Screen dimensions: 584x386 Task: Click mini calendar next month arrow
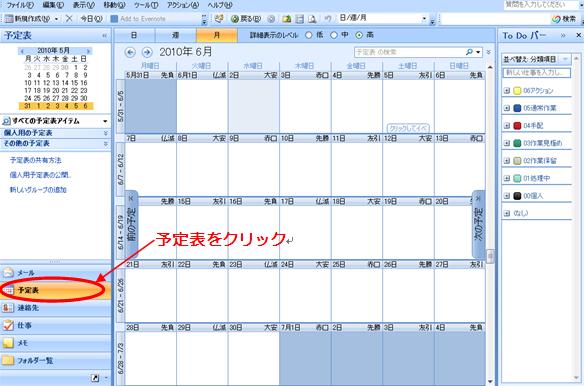pyautogui.click(x=88, y=51)
